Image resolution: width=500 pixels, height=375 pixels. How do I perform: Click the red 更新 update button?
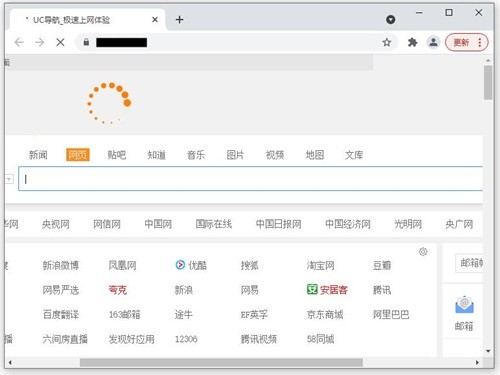467,42
